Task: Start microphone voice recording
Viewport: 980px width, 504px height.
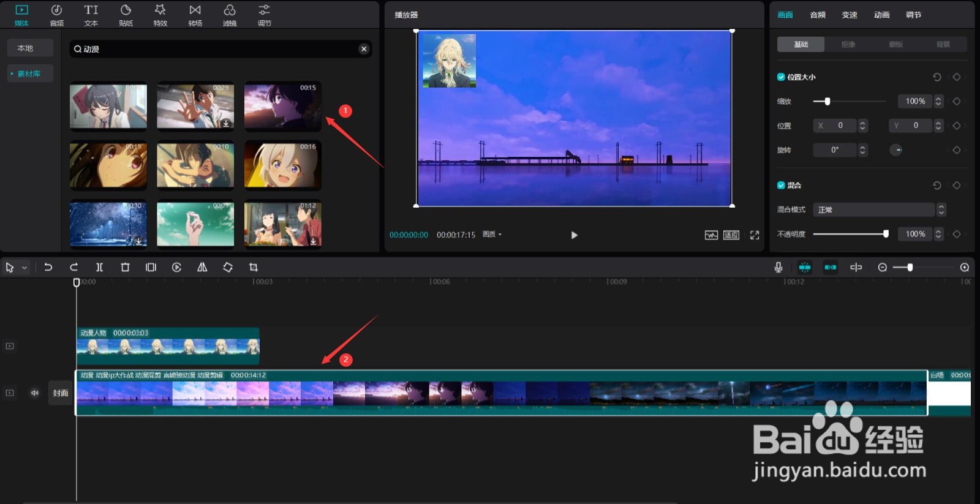Action: point(778,267)
